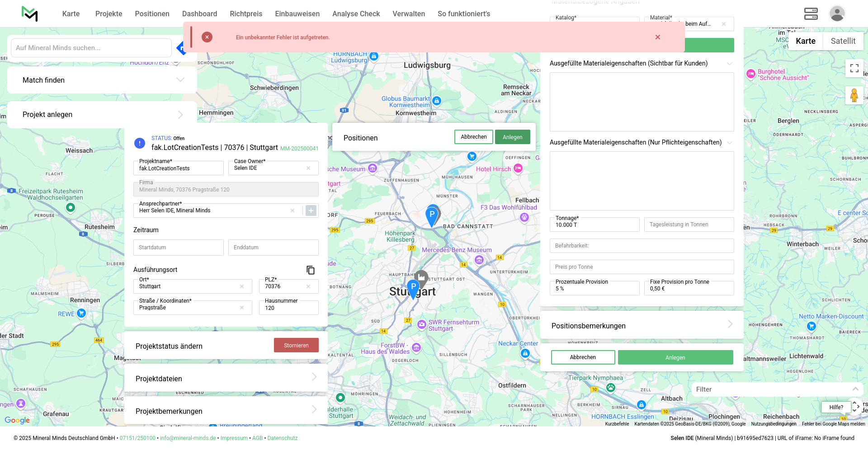This screenshot has height=449, width=868.
Task: Click the Startdatum input field
Action: click(x=178, y=248)
